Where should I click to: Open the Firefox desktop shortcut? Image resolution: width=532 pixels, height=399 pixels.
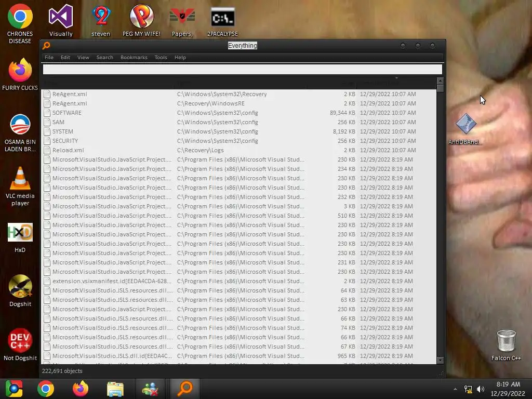point(20,74)
